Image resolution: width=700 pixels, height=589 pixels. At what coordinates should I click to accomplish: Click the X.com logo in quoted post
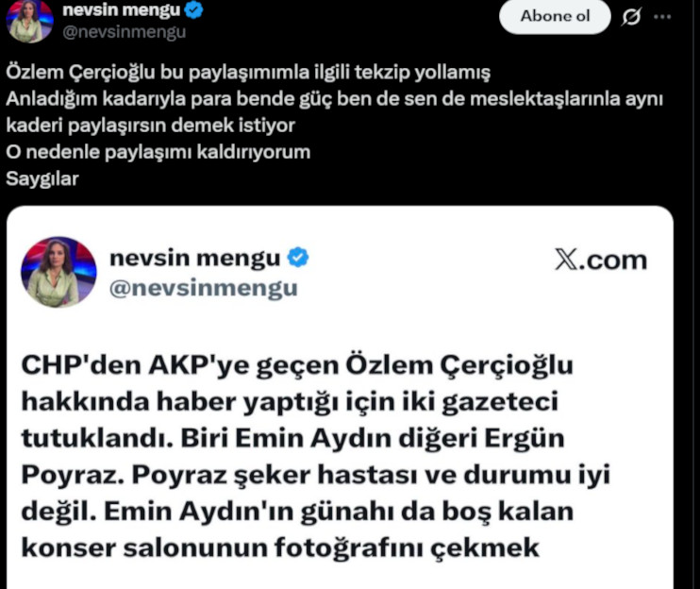click(x=600, y=261)
